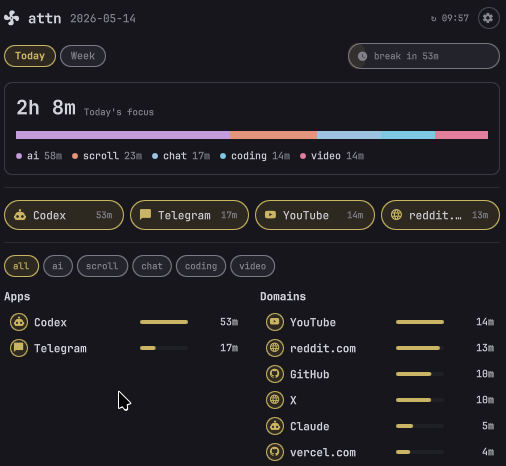Click the Telegram chat bubble icon in card
Screen dimensions: 506x466
coord(145,214)
